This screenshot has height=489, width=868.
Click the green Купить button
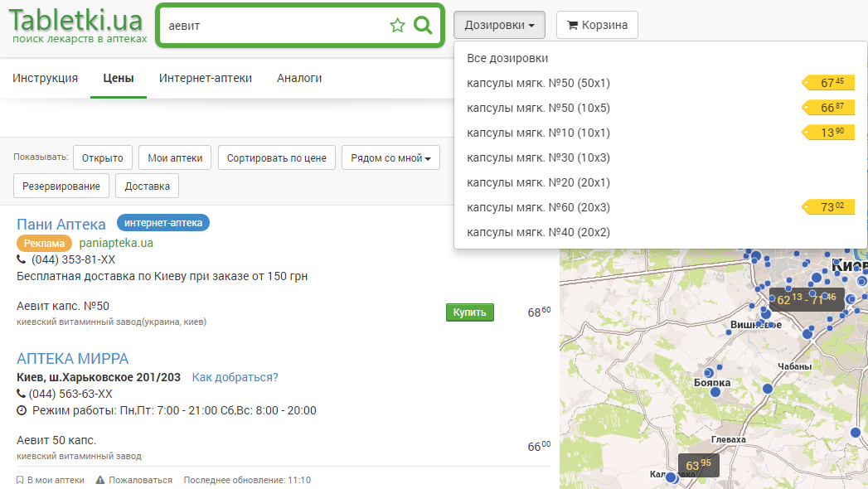coord(470,312)
